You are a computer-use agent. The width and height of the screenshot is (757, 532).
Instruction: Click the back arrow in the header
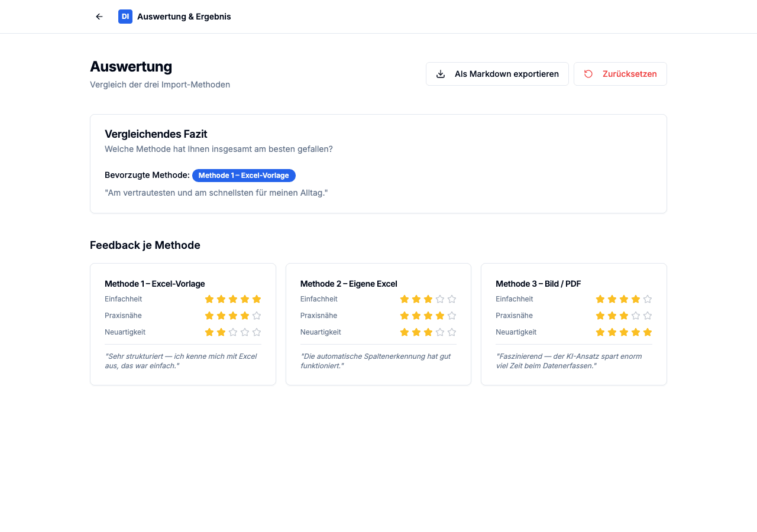pyautogui.click(x=99, y=16)
